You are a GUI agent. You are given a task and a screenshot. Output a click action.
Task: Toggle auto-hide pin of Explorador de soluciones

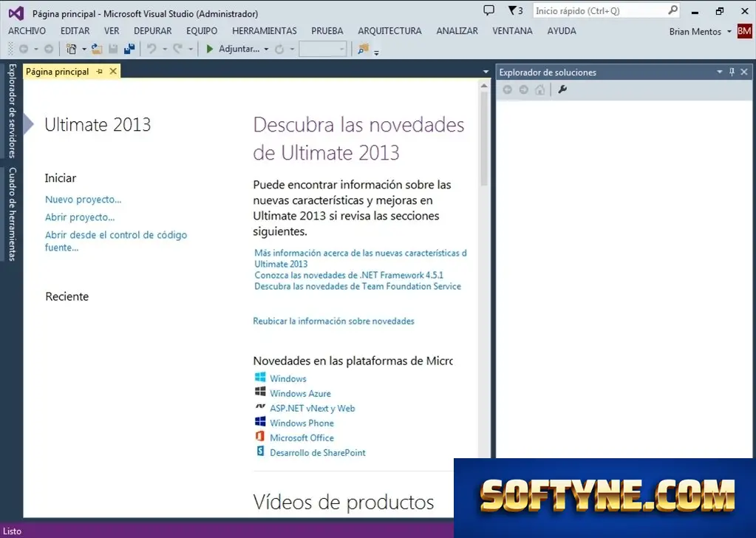tap(732, 72)
